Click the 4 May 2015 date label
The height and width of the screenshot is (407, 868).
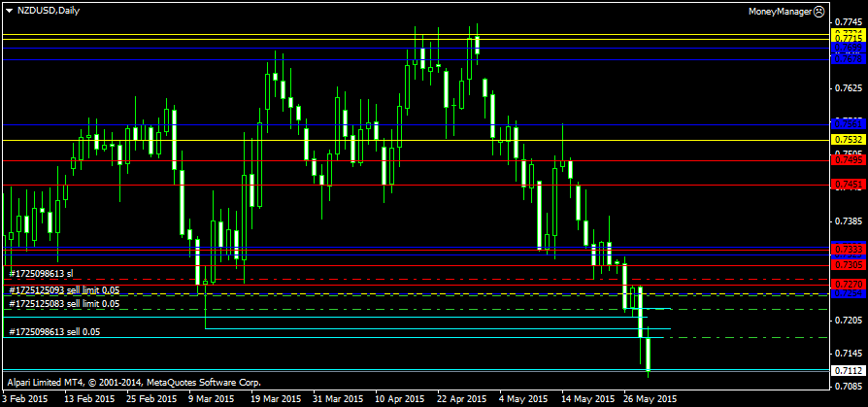click(522, 398)
